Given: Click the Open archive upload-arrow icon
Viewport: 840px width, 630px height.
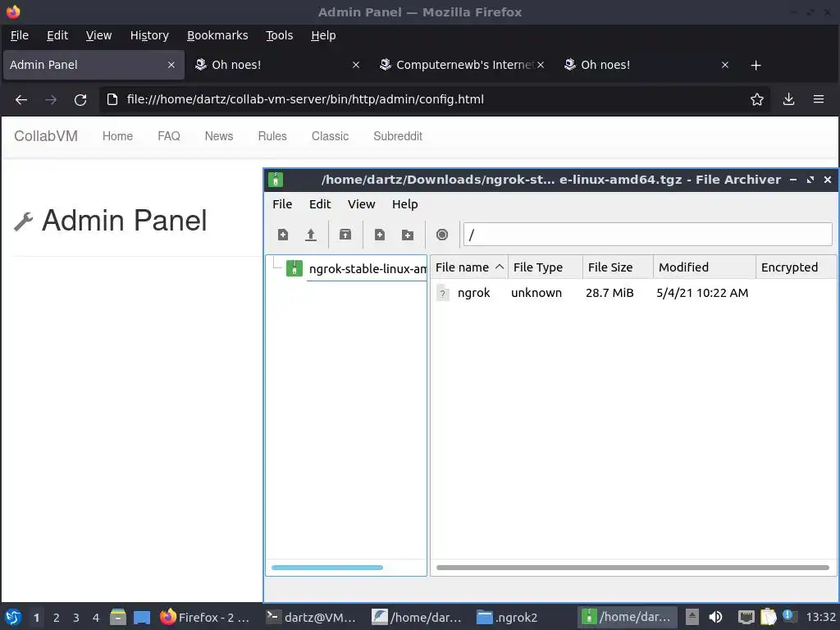Looking at the screenshot, I should coord(311,235).
